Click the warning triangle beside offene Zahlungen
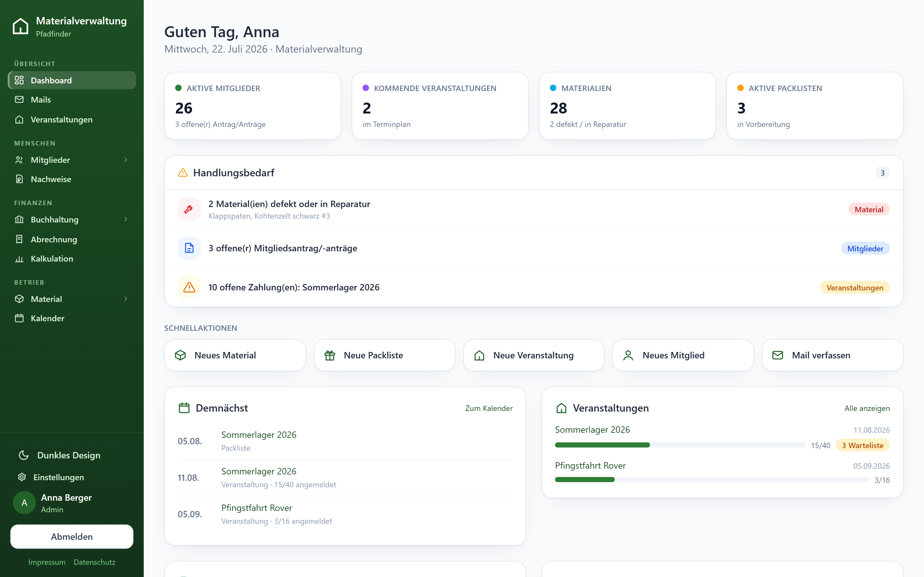Viewport: 924px width, 577px height. pos(189,287)
